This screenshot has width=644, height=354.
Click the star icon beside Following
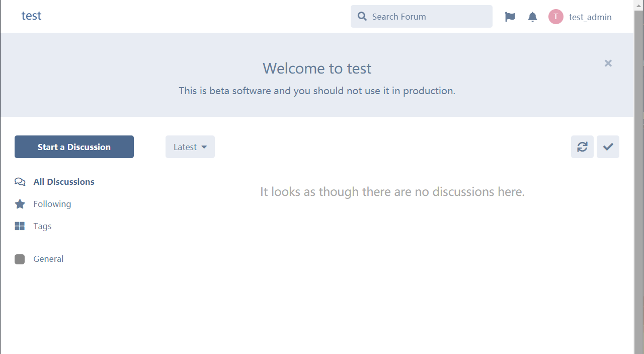pos(20,204)
